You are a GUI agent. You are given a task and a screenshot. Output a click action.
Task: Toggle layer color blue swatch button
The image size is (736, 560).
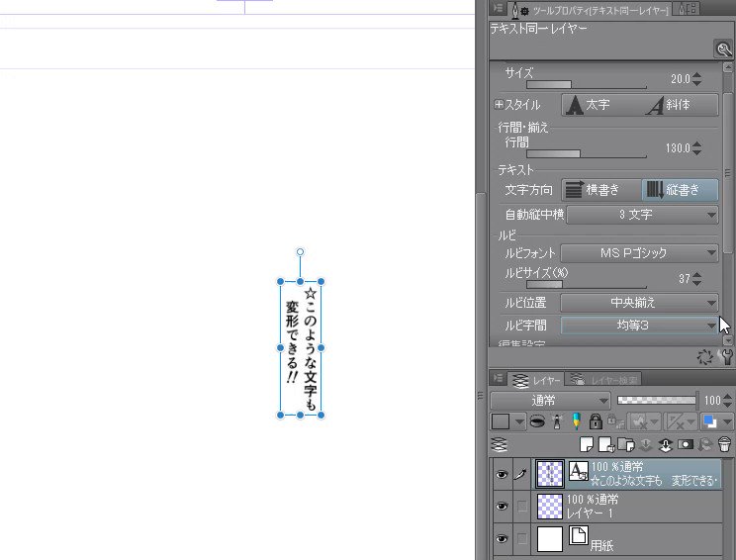click(709, 421)
